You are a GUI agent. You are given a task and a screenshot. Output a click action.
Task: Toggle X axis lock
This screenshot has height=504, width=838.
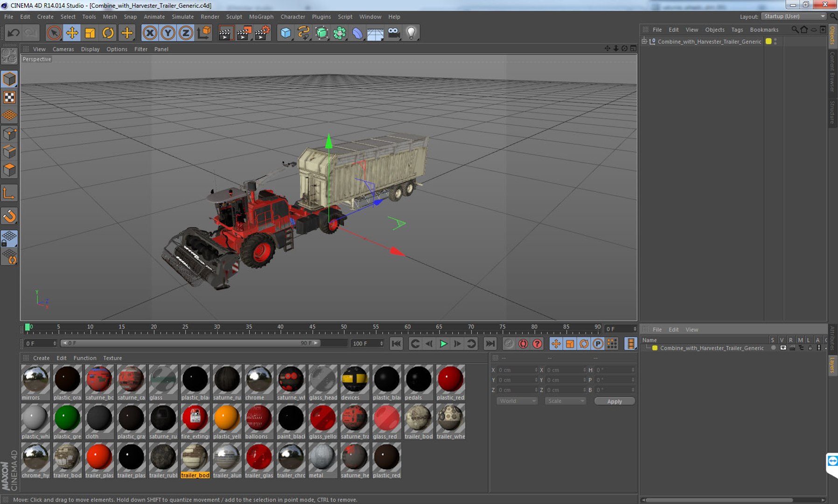click(150, 33)
